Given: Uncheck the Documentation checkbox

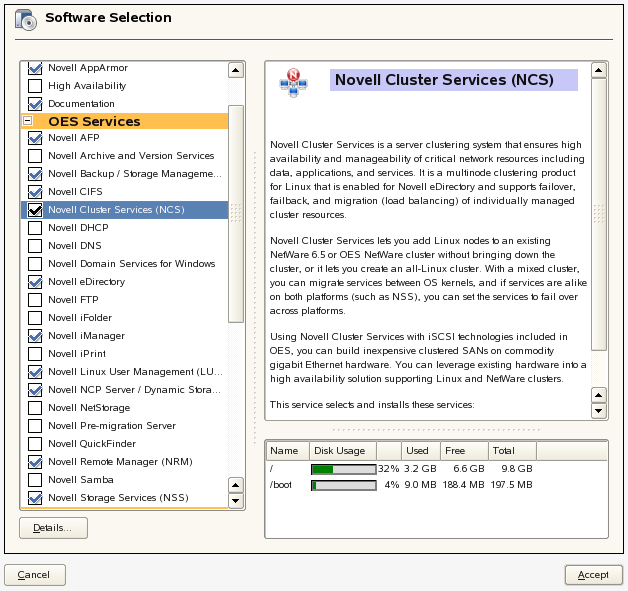Looking at the screenshot, I should [35, 104].
